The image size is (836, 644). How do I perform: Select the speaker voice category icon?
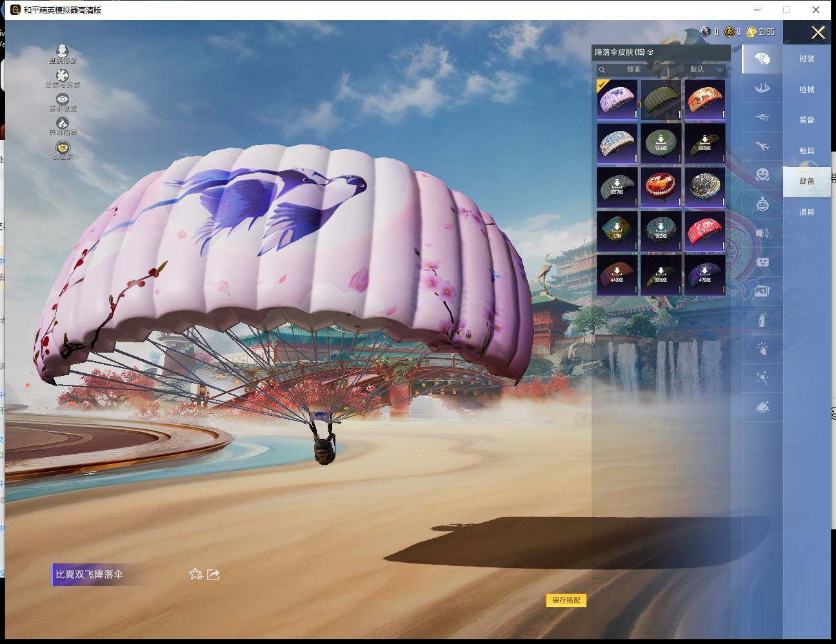tap(762, 233)
